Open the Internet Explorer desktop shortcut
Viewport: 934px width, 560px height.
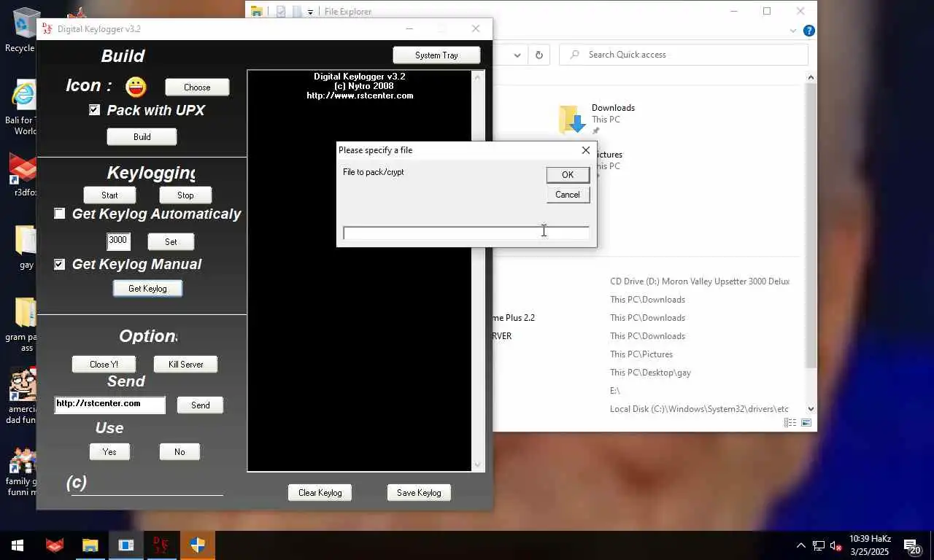click(x=24, y=107)
